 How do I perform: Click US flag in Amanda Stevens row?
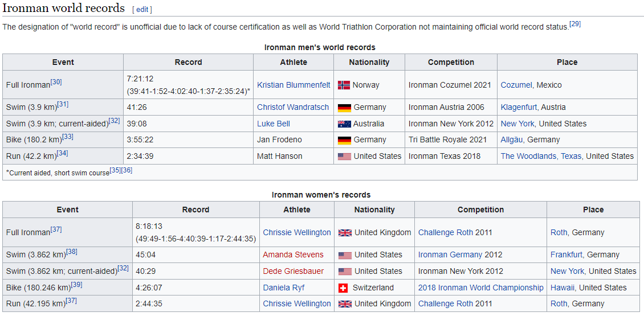click(x=345, y=255)
